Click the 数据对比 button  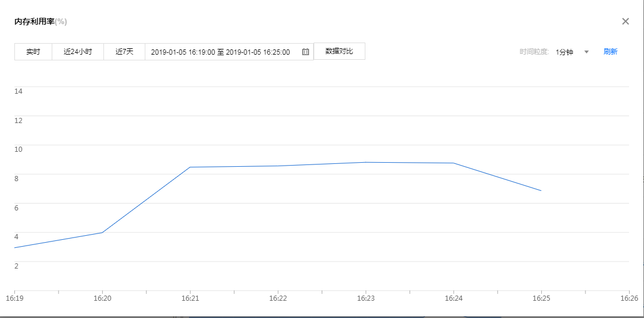click(339, 51)
